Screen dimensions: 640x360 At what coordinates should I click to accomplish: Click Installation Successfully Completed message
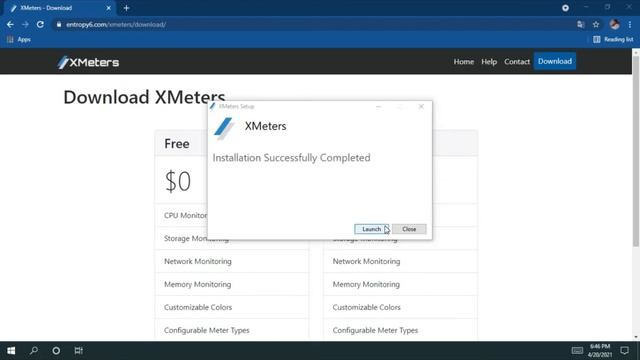pyautogui.click(x=291, y=158)
